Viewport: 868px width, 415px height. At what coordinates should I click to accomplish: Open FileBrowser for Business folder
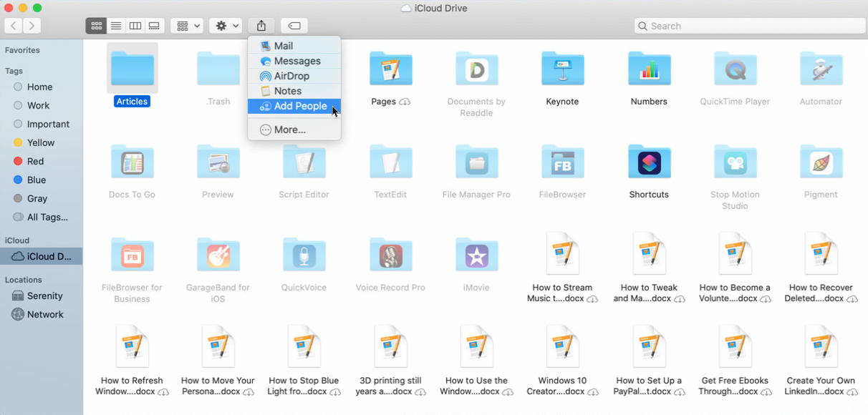coord(132,255)
